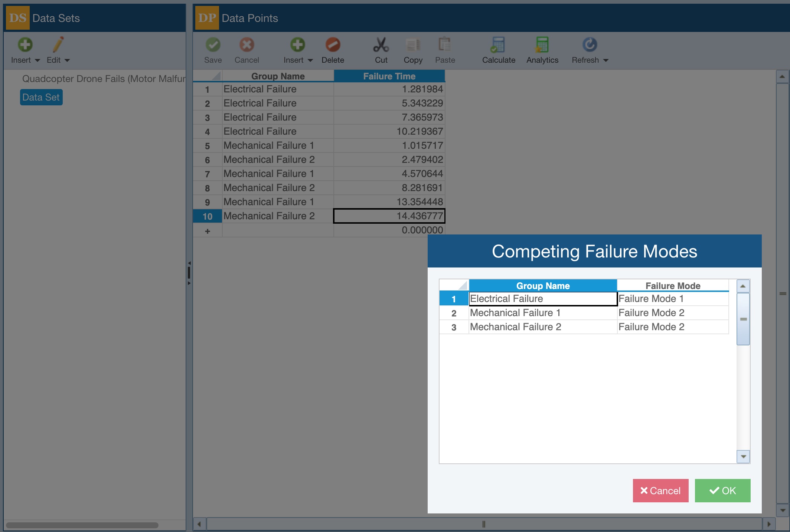Select the Quadcopter Drone Fails item
The image size is (790, 532).
tap(104, 79)
